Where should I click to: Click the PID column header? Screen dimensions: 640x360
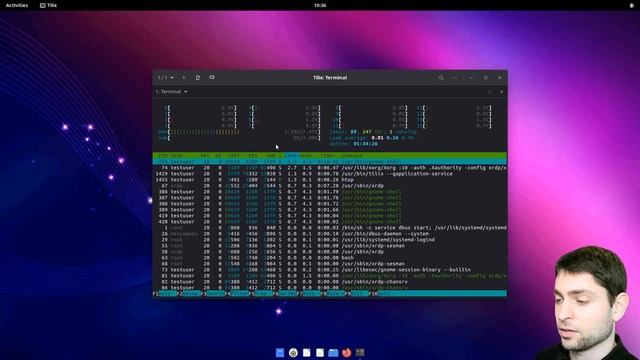click(163, 156)
